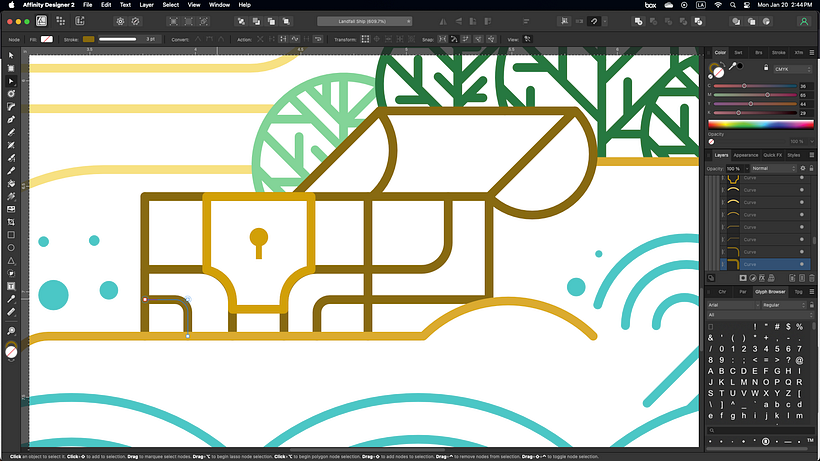The image size is (820, 461).
Task: Select the Node tool in the toolbox
Action: click(11, 80)
